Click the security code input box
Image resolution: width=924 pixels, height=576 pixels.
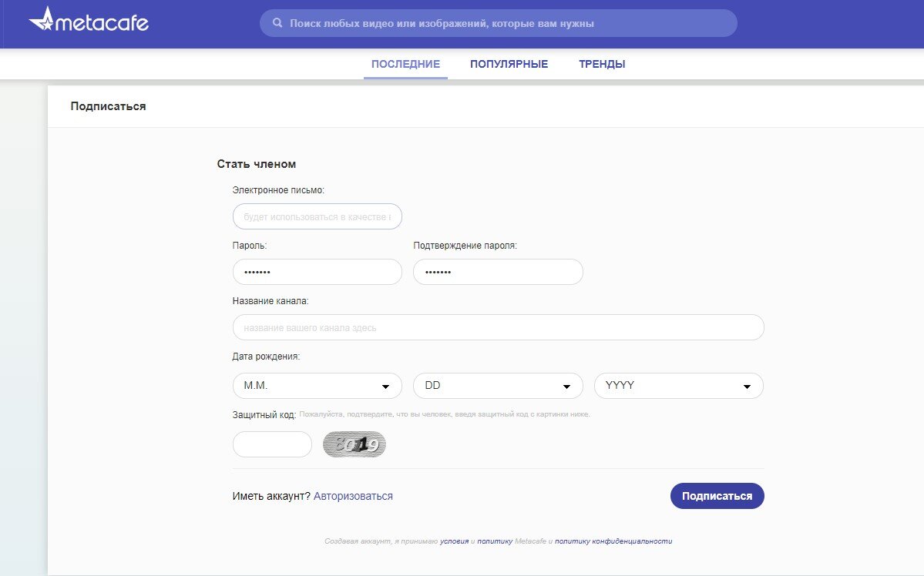click(x=272, y=444)
